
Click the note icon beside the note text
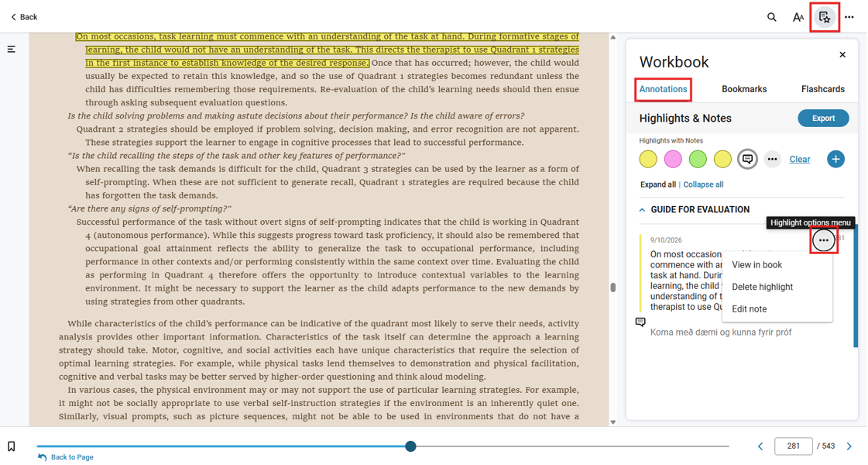640,322
